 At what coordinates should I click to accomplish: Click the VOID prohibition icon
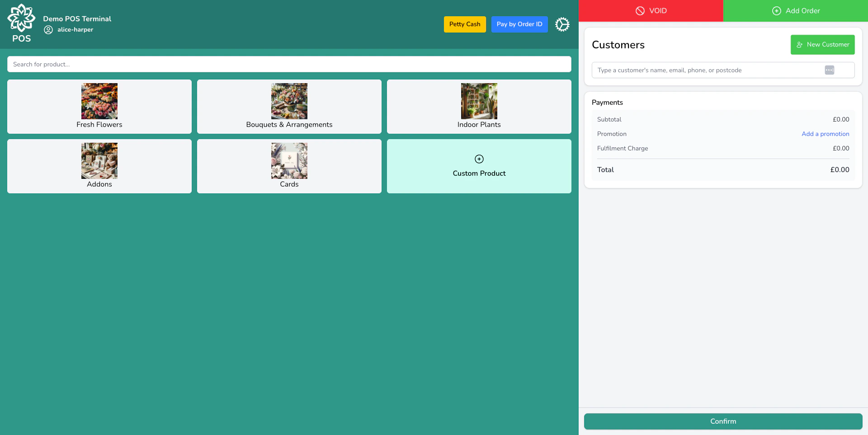640,10
